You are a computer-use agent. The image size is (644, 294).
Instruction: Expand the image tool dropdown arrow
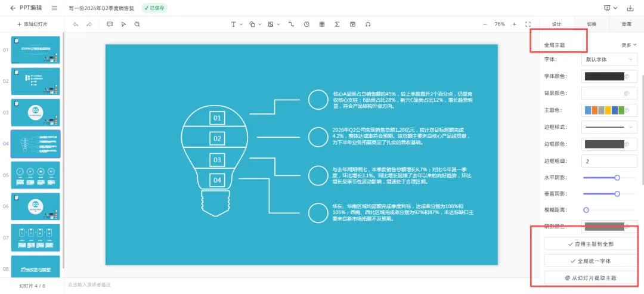click(x=278, y=24)
